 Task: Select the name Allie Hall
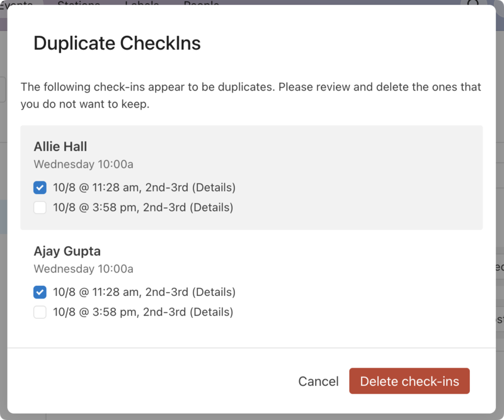click(x=60, y=146)
